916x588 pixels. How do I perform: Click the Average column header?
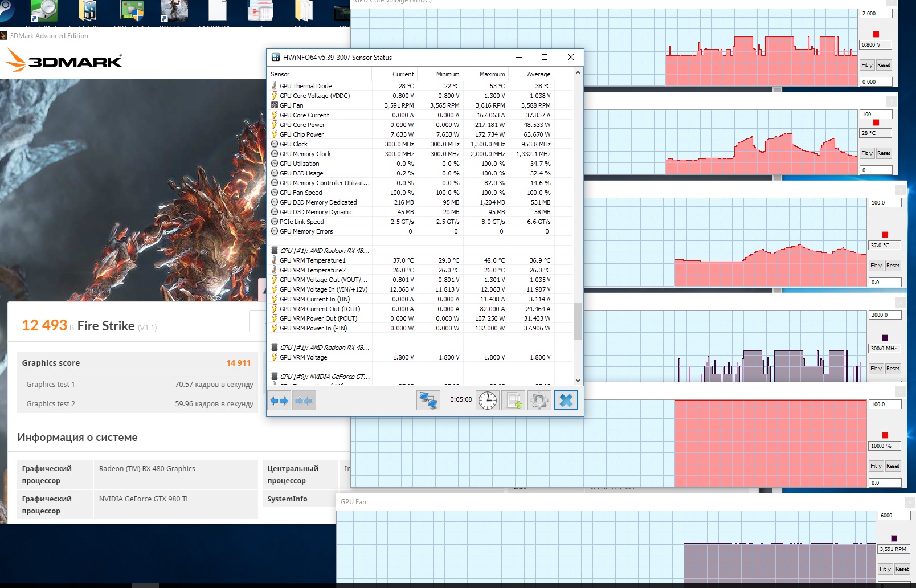pyautogui.click(x=531, y=74)
